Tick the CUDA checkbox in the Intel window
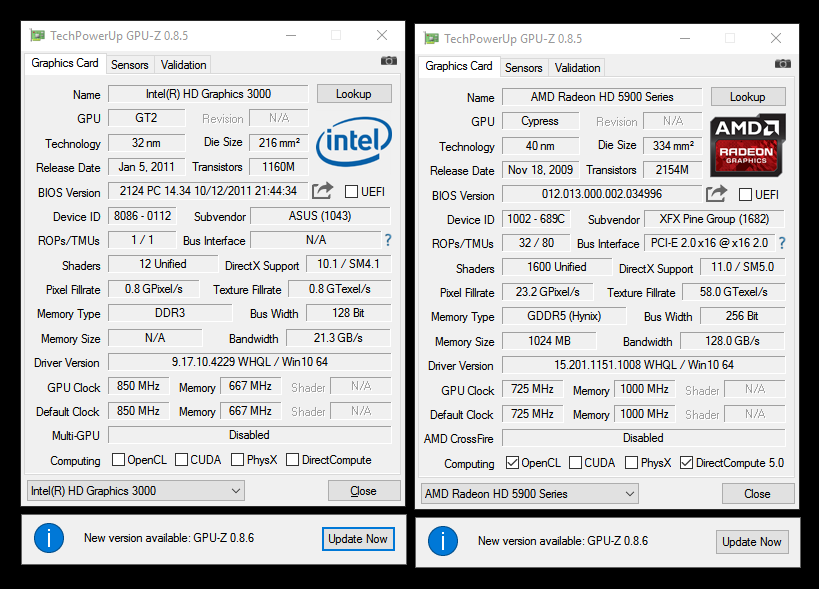819x589 pixels. coord(182,460)
